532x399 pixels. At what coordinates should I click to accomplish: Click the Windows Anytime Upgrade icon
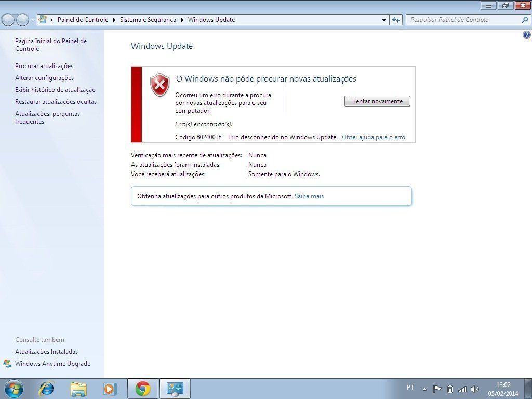tap(7, 363)
